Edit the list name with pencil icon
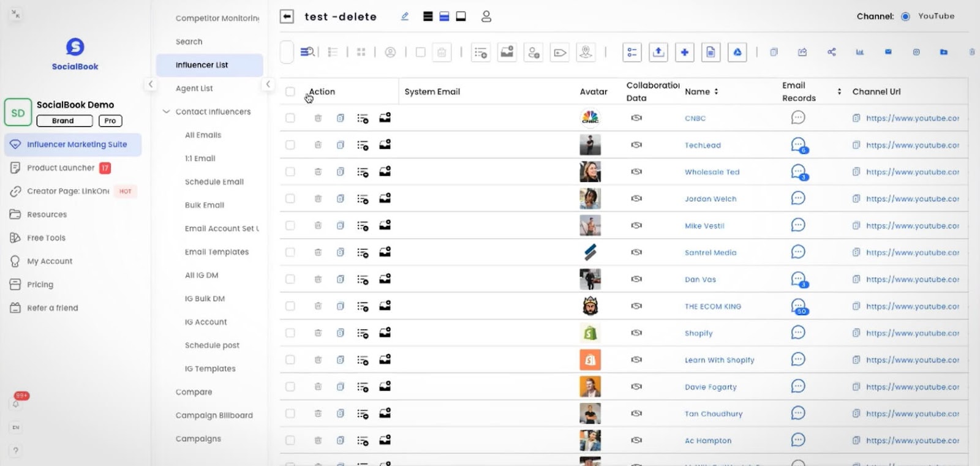The height and width of the screenshot is (466, 980). [x=405, y=17]
